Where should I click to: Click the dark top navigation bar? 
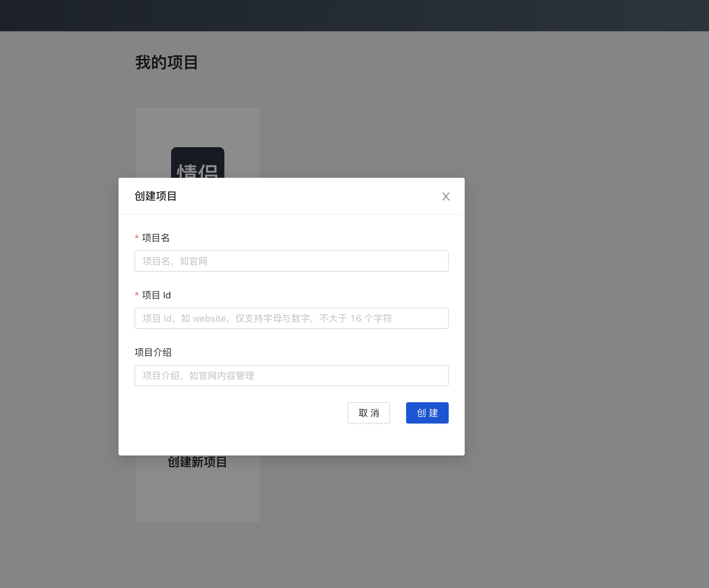(354, 16)
